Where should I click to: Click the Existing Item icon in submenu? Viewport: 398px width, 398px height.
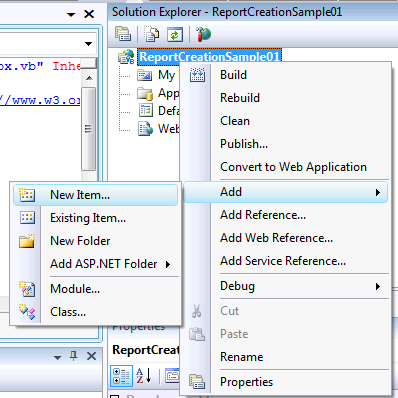coord(27,218)
